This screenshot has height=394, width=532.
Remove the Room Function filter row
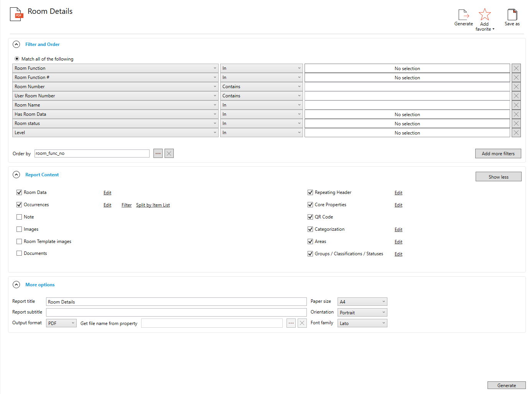click(516, 68)
